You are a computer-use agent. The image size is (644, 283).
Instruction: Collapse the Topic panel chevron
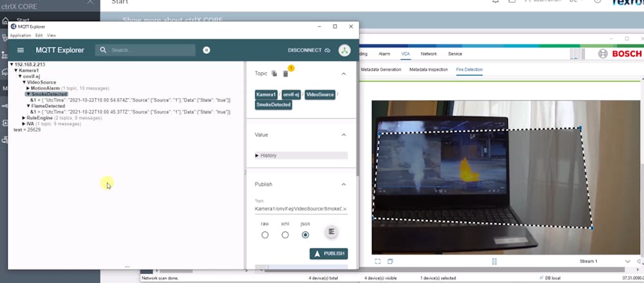344,73
